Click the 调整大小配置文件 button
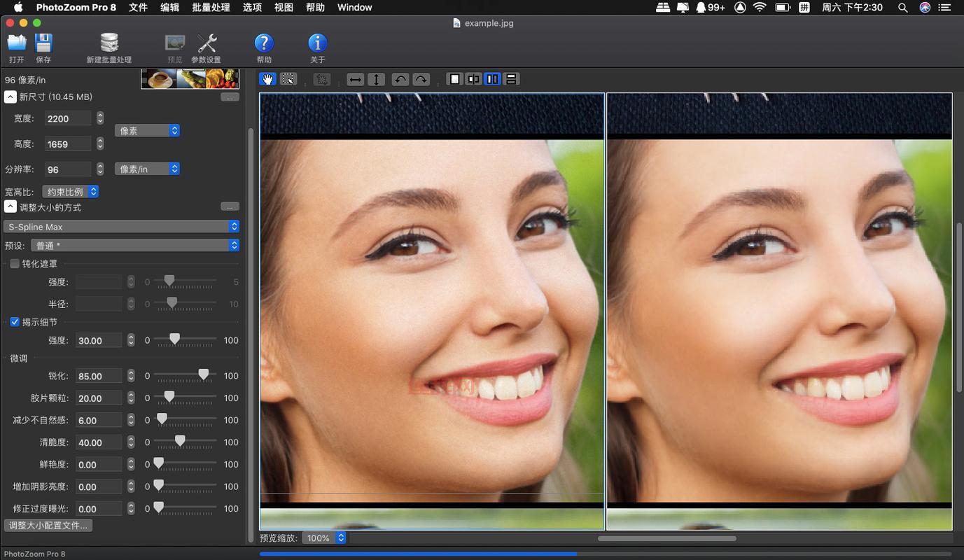 point(48,525)
